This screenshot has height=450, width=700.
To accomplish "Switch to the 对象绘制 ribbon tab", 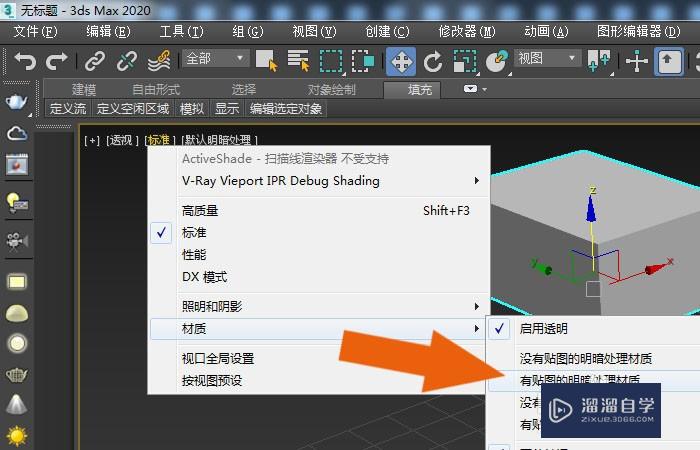I will tap(332, 90).
